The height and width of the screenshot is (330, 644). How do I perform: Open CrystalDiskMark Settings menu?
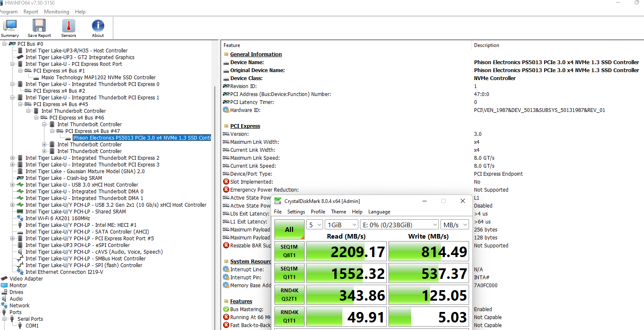pyautogui.click(x=296, y=212)
